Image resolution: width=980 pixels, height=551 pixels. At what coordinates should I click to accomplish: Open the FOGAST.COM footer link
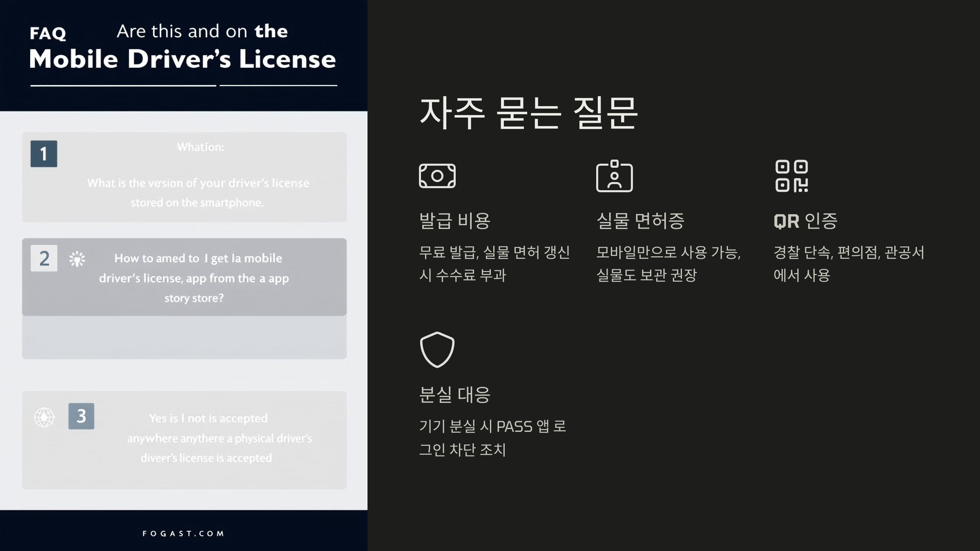click(x=183, y=533)
